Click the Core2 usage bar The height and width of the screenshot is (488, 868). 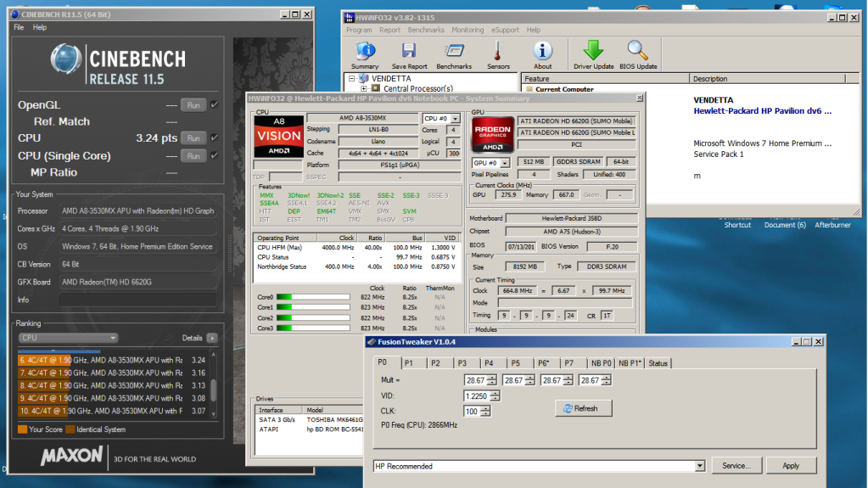(x=313, y=318)
